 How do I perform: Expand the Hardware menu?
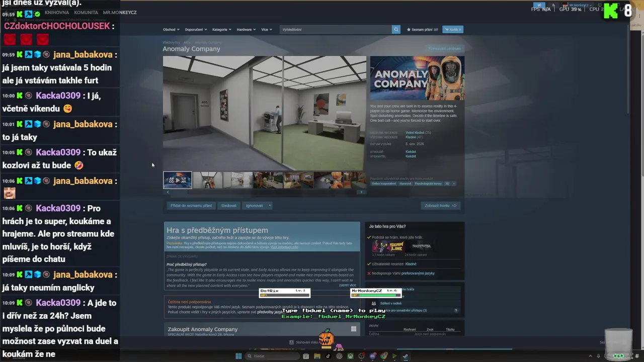246,29
